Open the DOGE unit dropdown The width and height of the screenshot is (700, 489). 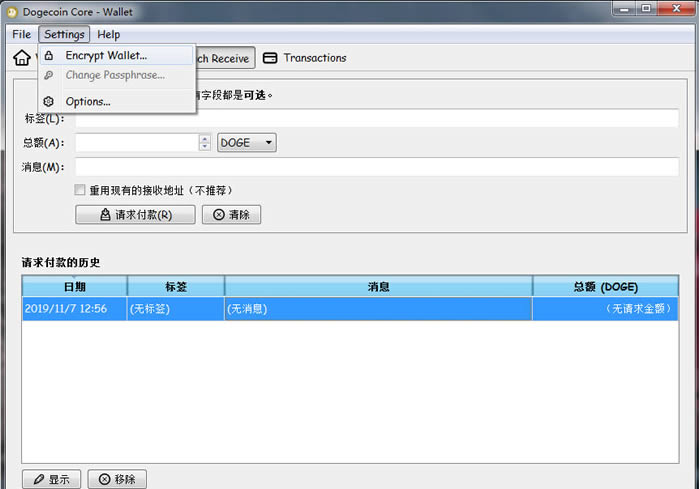tap(246, 143)
